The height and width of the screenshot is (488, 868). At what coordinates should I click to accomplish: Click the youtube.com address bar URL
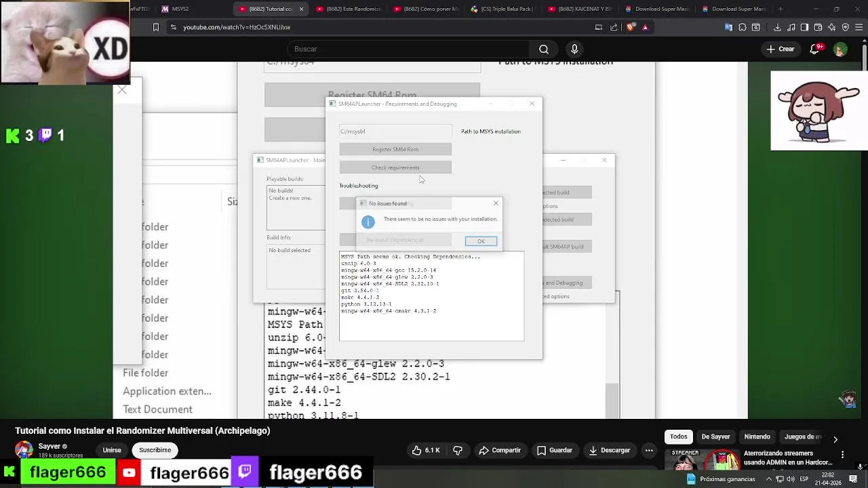pos(237,27)
